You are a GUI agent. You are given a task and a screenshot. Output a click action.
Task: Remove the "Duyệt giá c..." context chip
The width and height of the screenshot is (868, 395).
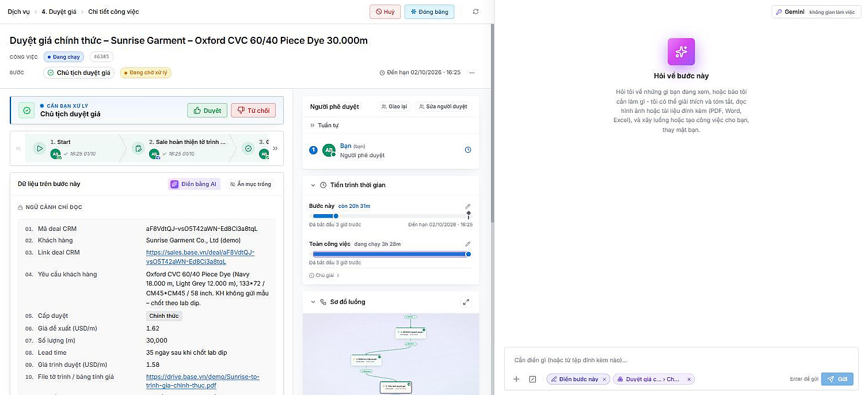[689, 379]
